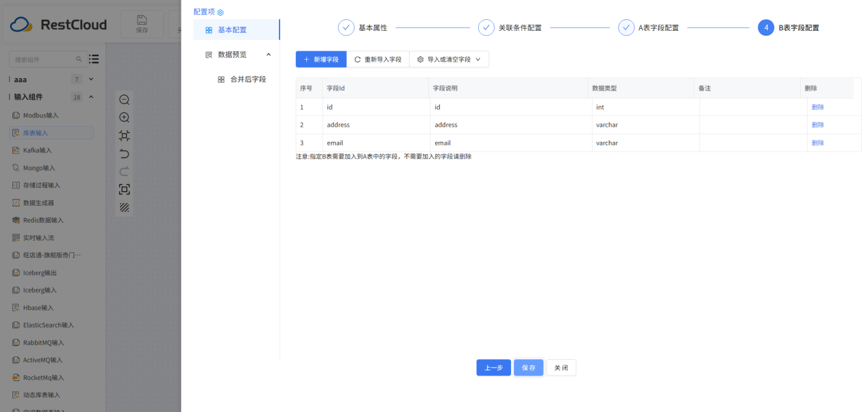
Task: Click the 实时输入流 component icon
Action: [16, 238]
